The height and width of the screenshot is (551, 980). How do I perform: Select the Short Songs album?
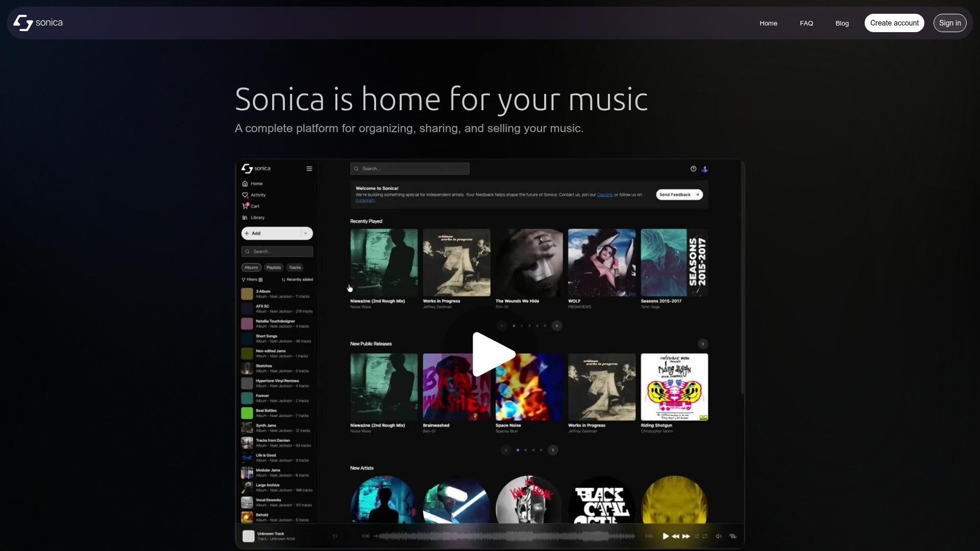277,339
